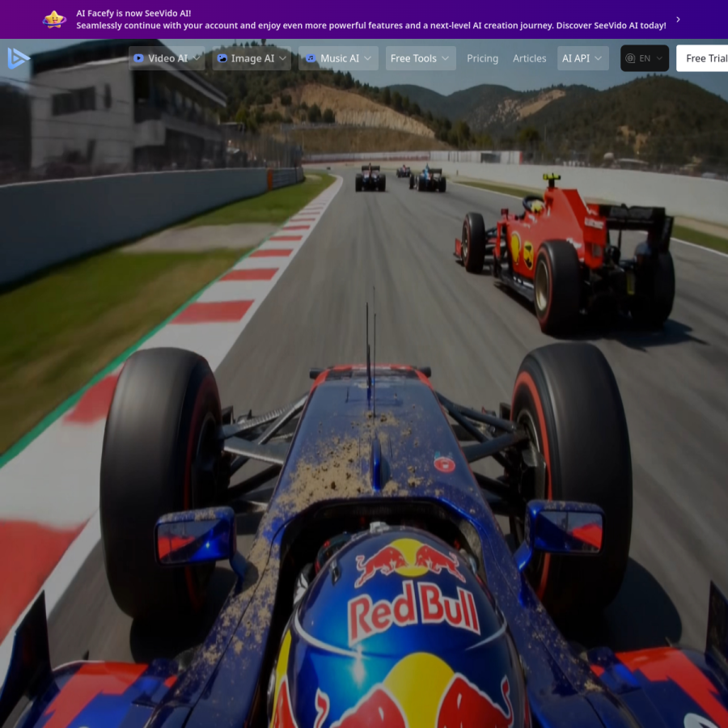Go to the Pricing page
The image size is (728, 728).
tap(482, 58)
